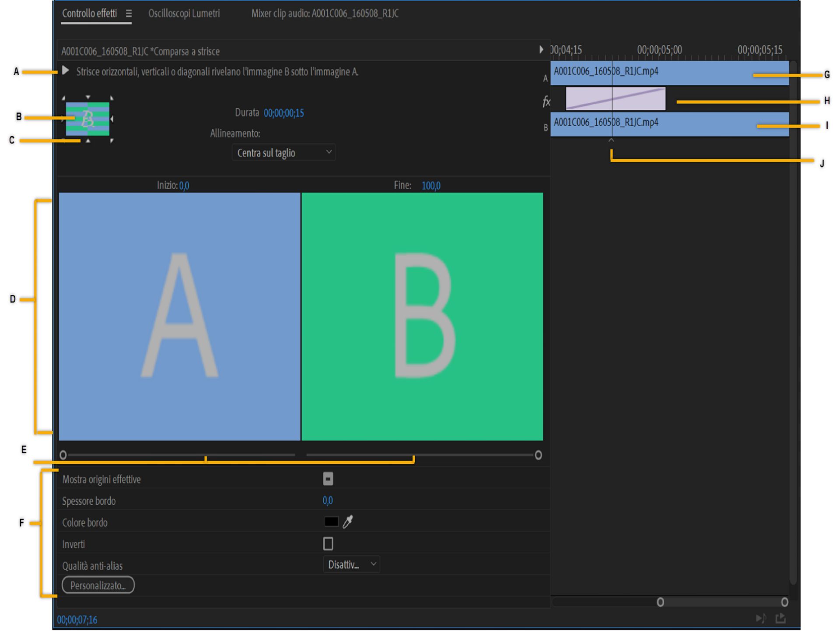Screen dimensions: 840x631
Task: Collapse the timeline view with the arrow
Action: pyautogui.click(x=541, y=49)
